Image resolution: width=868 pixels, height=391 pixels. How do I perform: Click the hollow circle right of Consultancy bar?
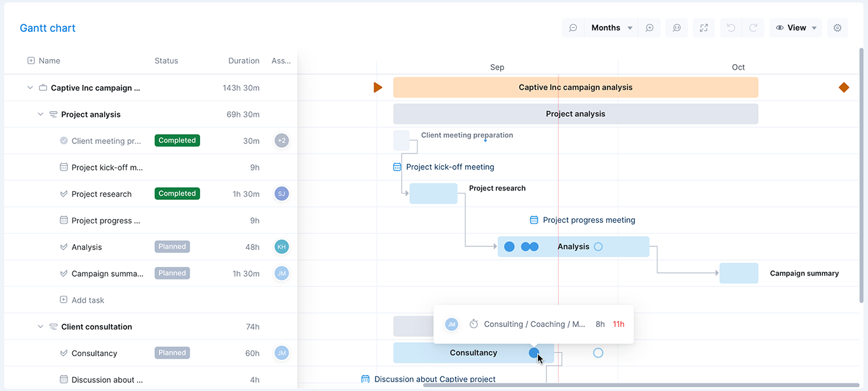(x=598, y=353)
